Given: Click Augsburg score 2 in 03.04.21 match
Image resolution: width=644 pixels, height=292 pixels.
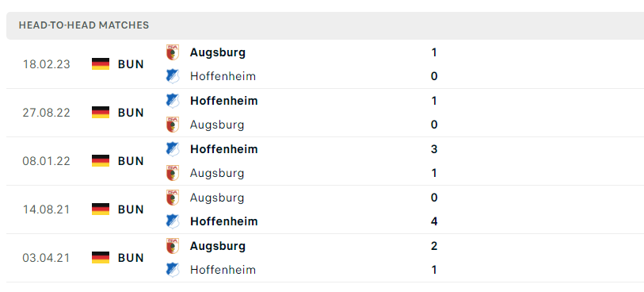Looking at the screenshot, I should click(x=434, y=246).
